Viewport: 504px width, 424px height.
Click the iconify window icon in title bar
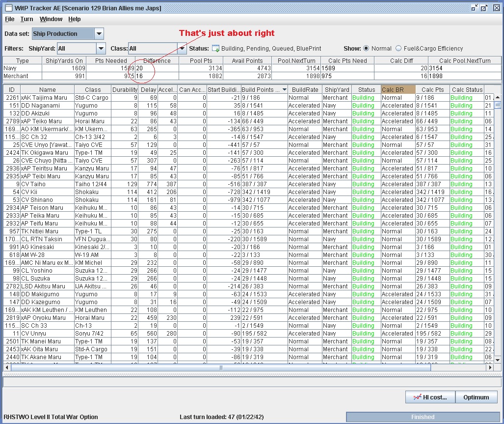(475, 8)
